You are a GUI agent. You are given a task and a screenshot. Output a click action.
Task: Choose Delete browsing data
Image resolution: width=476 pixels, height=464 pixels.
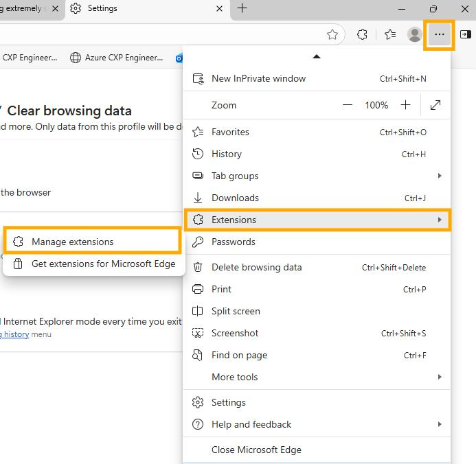click(317, 268)
